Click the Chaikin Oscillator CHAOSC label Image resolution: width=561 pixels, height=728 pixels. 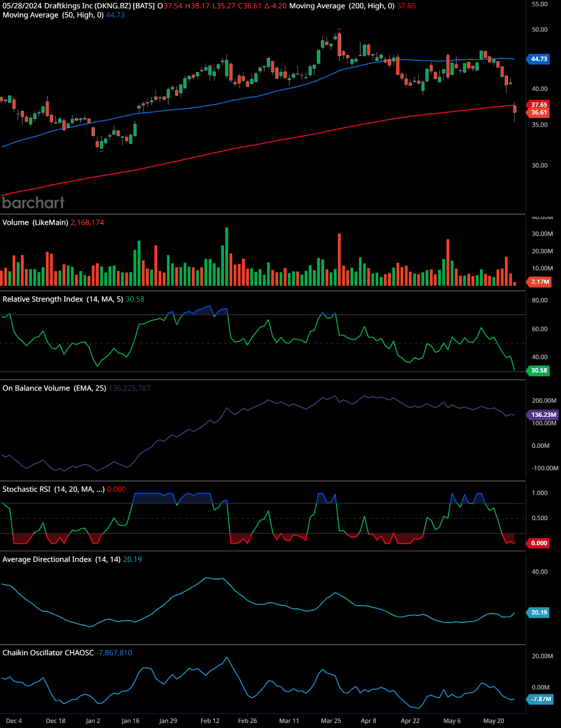tap(48, 653)
